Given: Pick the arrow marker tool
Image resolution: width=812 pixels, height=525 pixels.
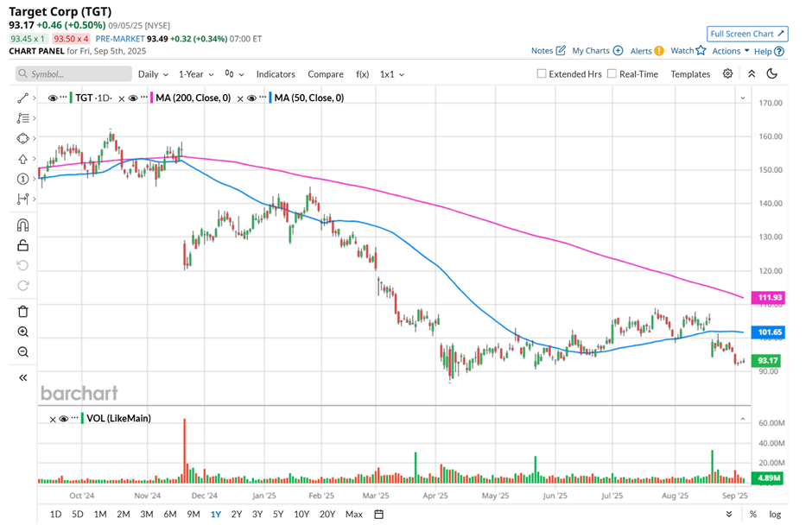Looking at the screenshot, I should (x=22, y=159).
